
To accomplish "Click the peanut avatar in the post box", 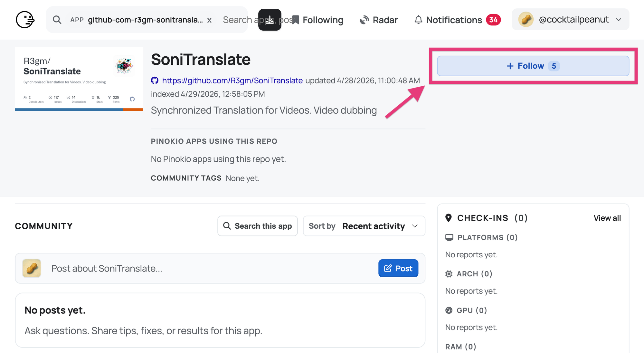I will point(32,268).
